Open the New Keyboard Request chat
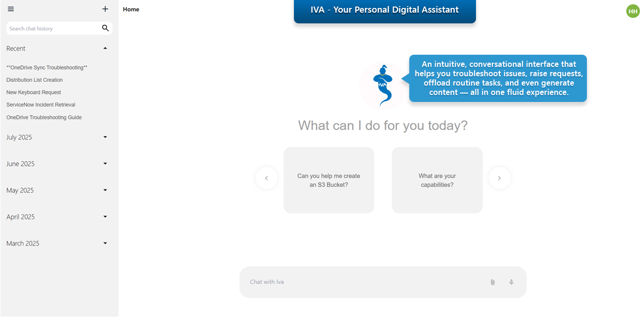644x318 pixels. pyautogui.click(x=34, y=93)
